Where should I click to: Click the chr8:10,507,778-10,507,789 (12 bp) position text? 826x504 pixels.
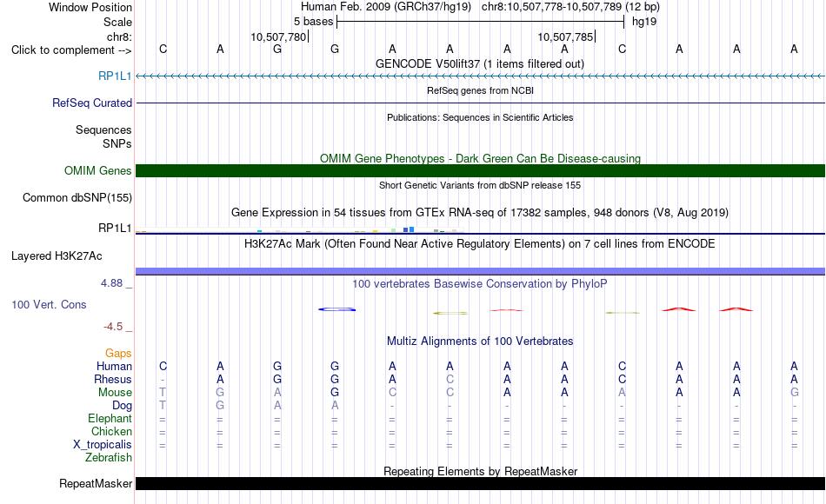(570, 7)
